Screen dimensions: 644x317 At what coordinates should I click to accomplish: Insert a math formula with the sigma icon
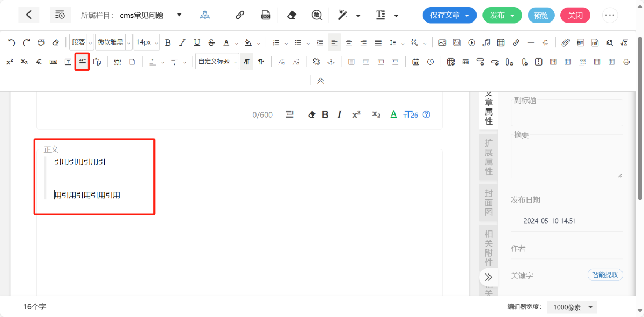pos(624,42)
